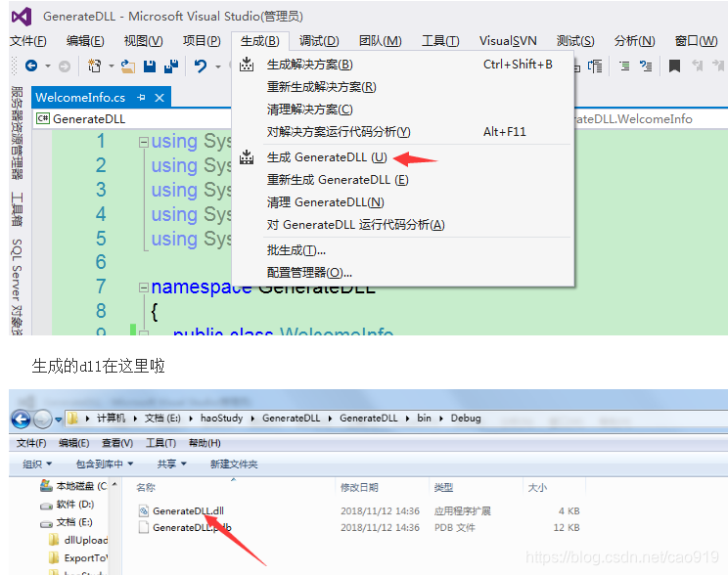Viewport: 728px width, 575px height.
Task: Choose 重新生成解决方案(R) entry
Action: pos(402,87)
